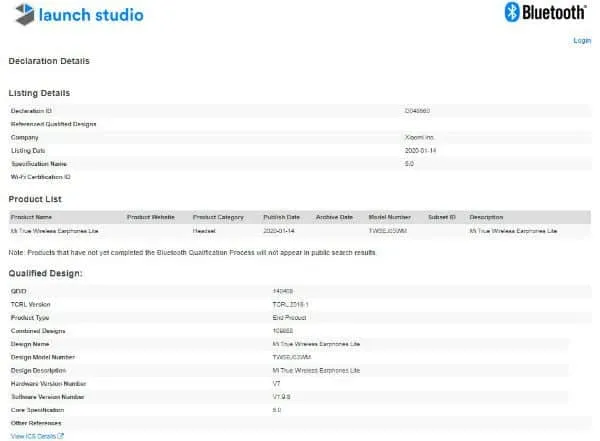Select the Headset cell in Product List

pyautogui.click(x=205, y=231)
